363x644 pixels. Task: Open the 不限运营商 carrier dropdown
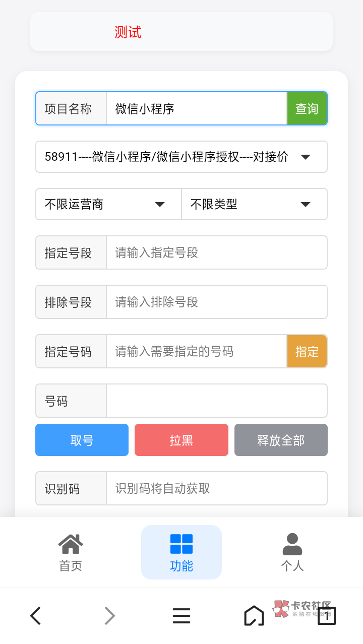(108, 204)
